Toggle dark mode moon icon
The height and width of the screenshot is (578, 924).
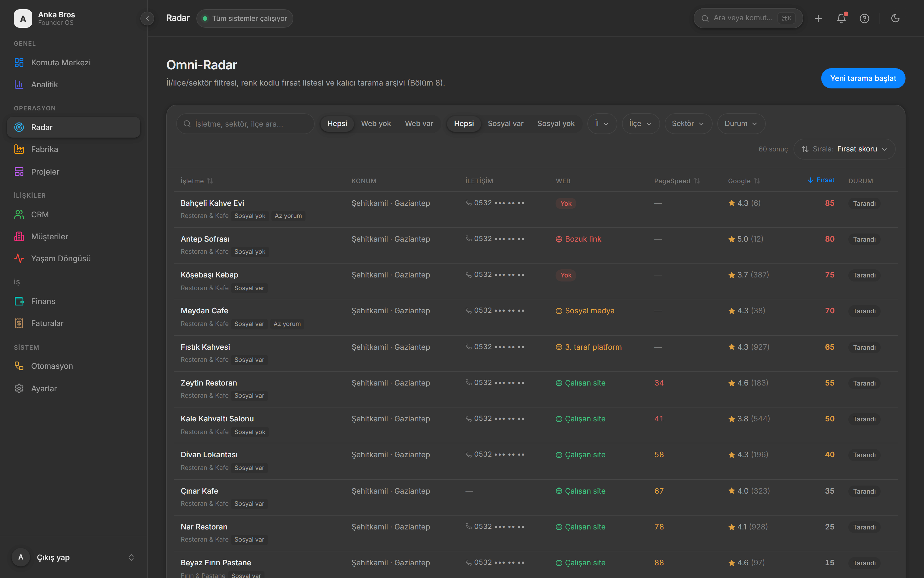[x=895, y=18]
